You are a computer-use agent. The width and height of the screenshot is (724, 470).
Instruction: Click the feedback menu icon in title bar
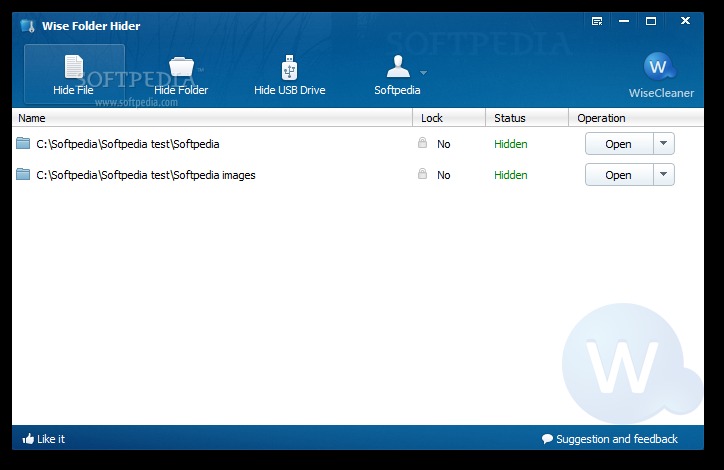[597, 21]
